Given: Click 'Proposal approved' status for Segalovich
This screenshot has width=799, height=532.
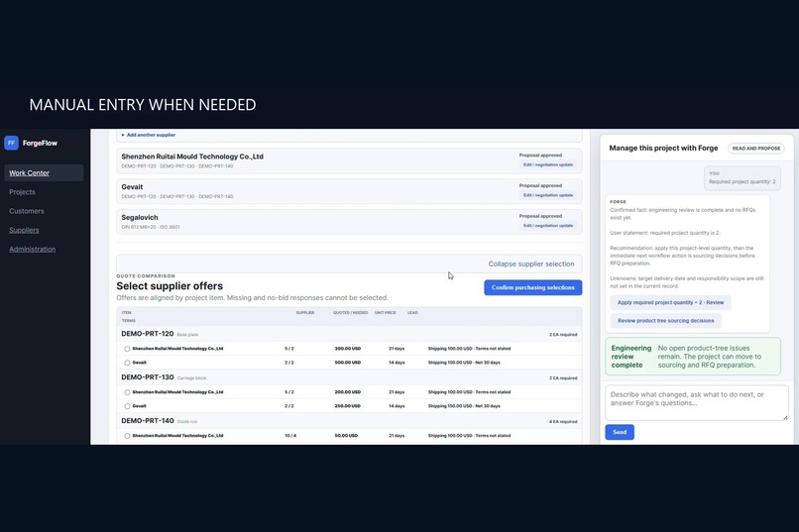Looking at the screenshot, I should click(540, 216).
